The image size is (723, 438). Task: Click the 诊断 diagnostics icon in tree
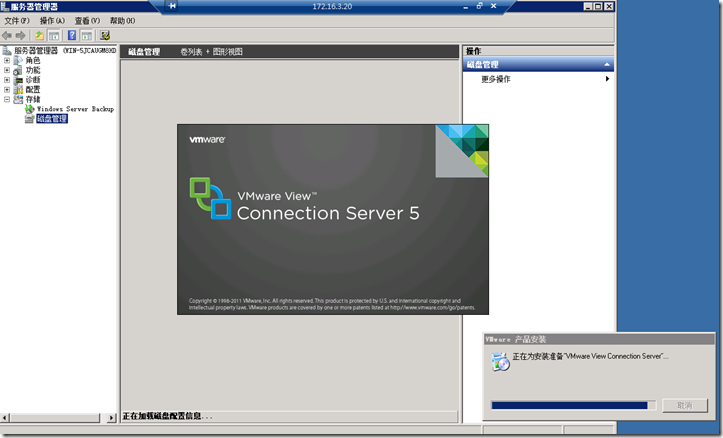point(18,80)
